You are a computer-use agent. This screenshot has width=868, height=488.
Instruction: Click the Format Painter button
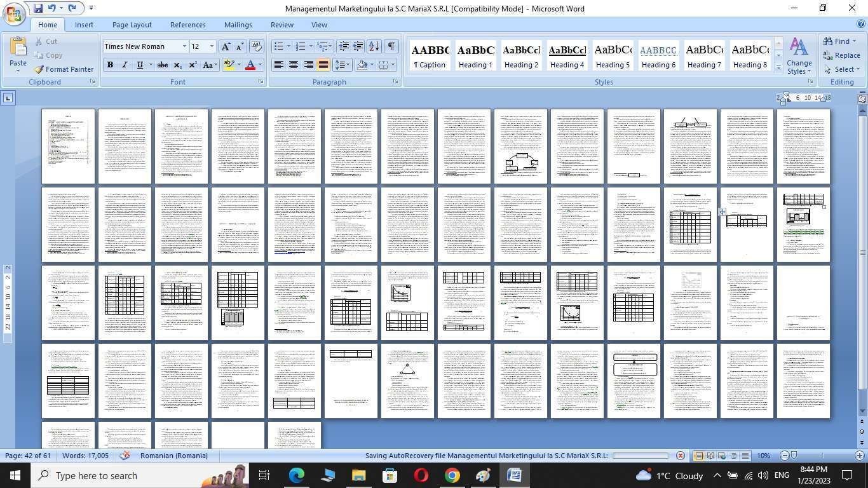point(64,69)
